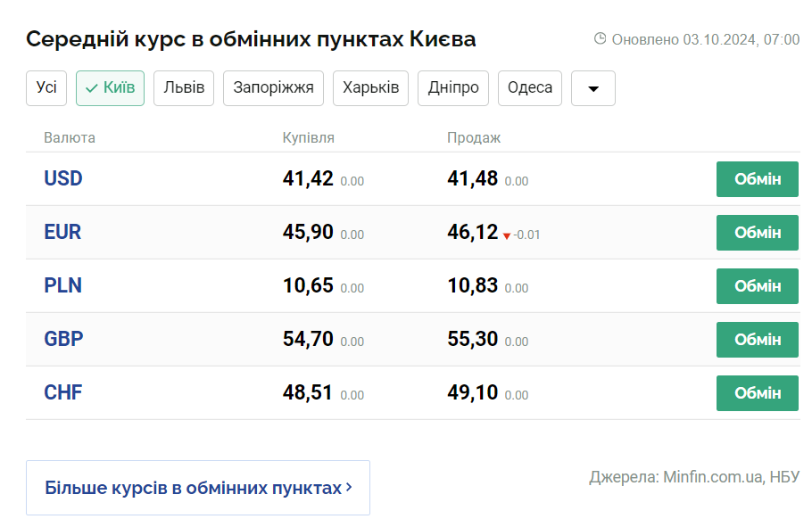Viewport: 812px width, 519px height.
Task: Click PLN sell rate 10,83
Action: pos(473,285)
